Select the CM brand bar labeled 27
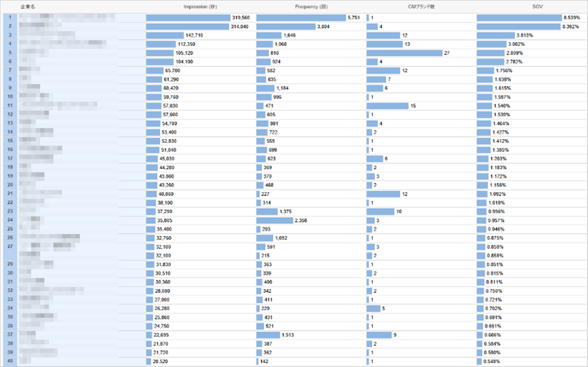Image resolution: width=588 pixels, height=367 pixels. coord(404,53)
